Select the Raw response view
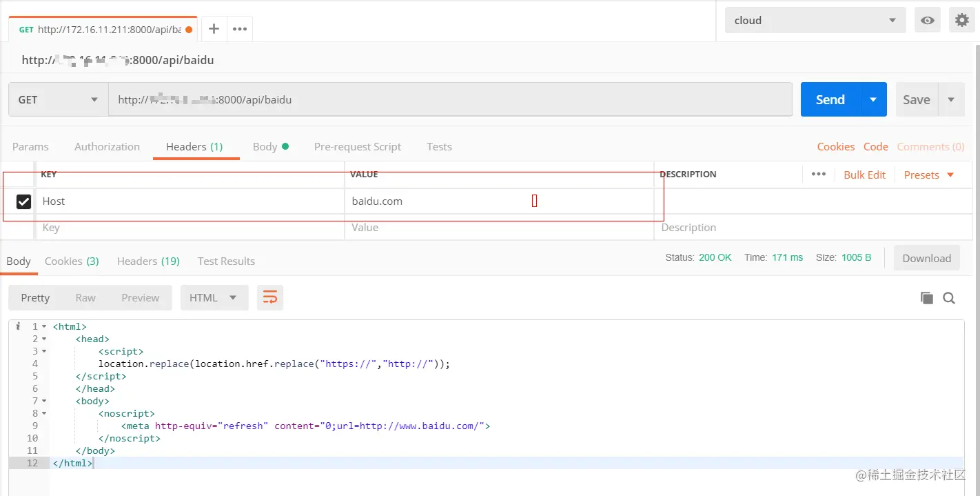The image size is (980, 496). tap(85, 297)
